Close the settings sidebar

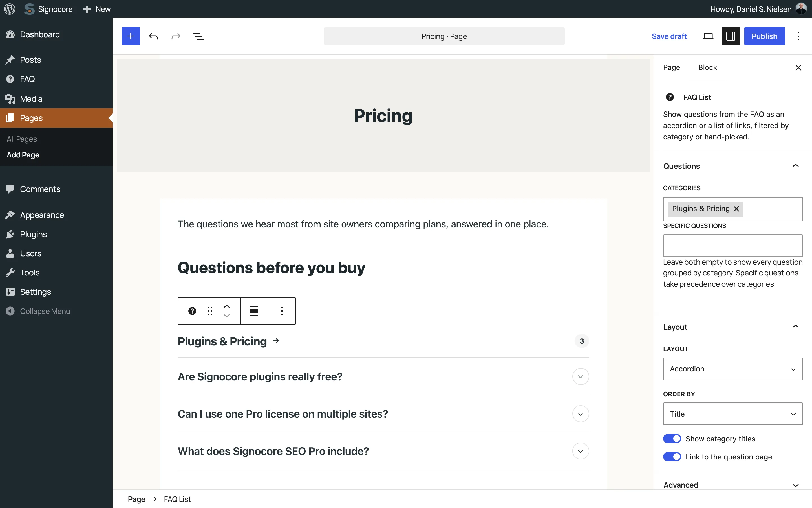tap(798, 68)
